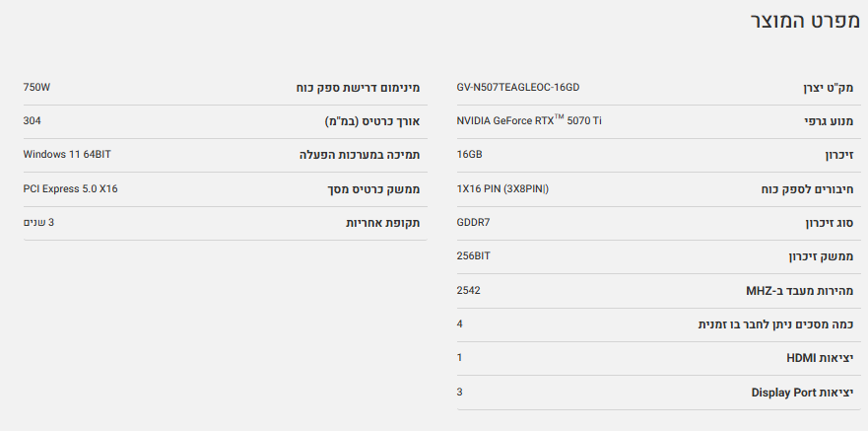Click the מנוע גרפי label
The width and height of the screenshot is (868, 431).
(828, 121)
